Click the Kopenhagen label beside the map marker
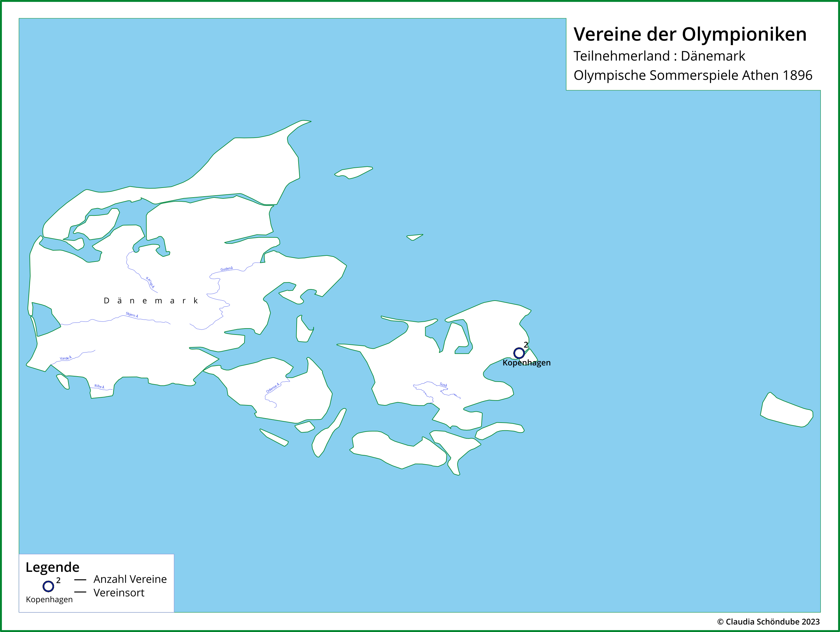Screen dimensions: 840x632 (526, 362)
